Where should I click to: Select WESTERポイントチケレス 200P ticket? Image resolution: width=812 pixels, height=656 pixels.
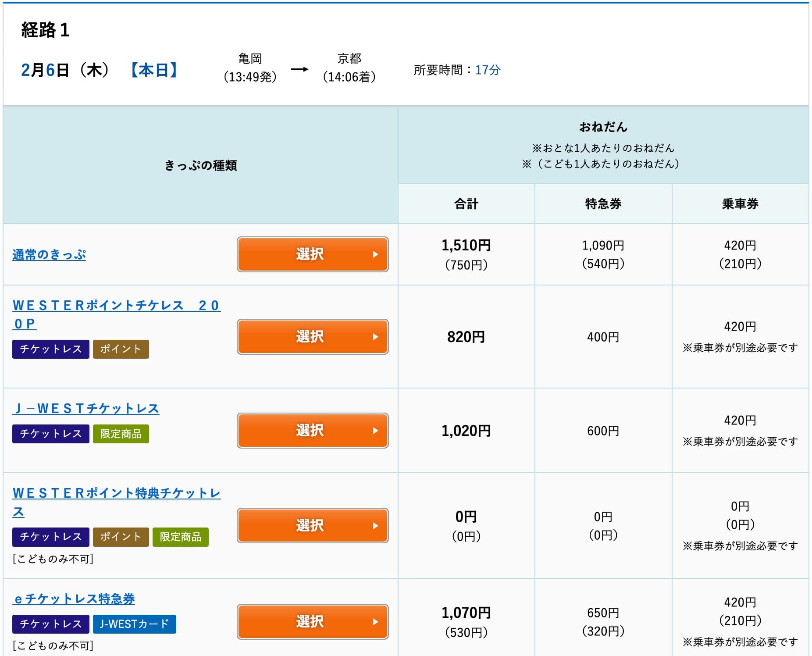[x=313, y=337]
